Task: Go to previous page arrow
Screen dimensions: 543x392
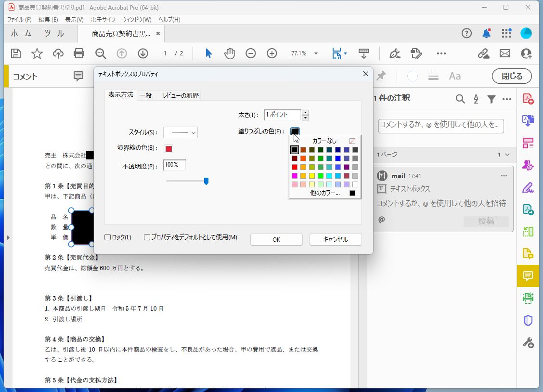Action: tap(122, 53)
